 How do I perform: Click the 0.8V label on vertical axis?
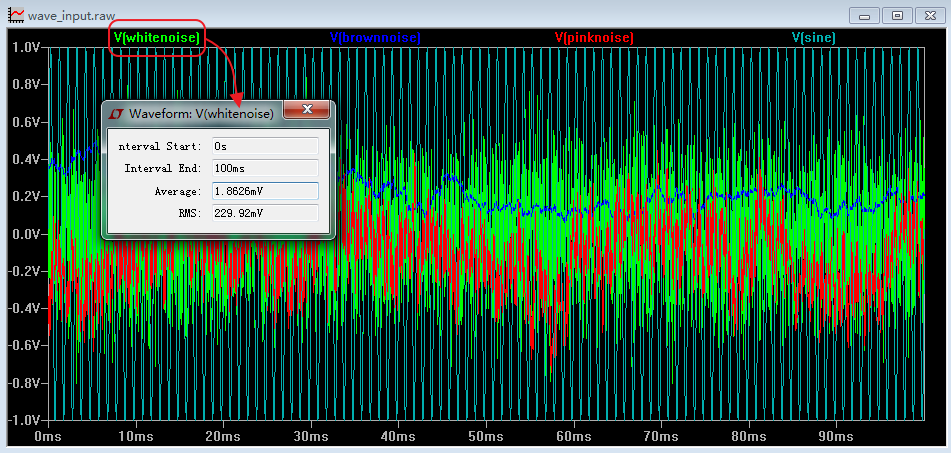[27, 84]
